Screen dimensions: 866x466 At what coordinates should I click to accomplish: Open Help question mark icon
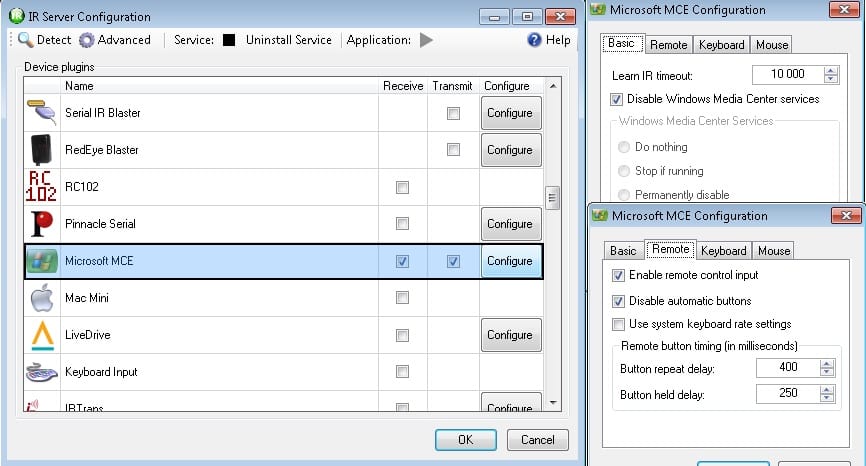coord(535,40)
